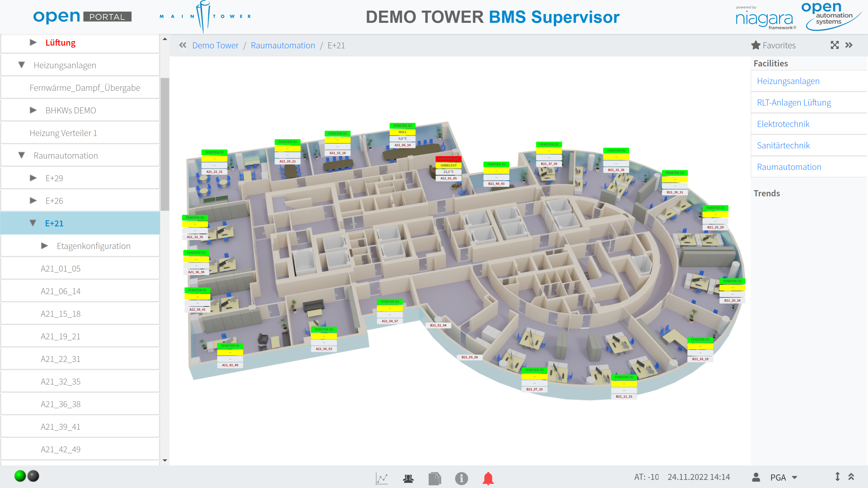Open the trends chart icon
This screenshot has height=488, width=868.
tap(382, 478)
